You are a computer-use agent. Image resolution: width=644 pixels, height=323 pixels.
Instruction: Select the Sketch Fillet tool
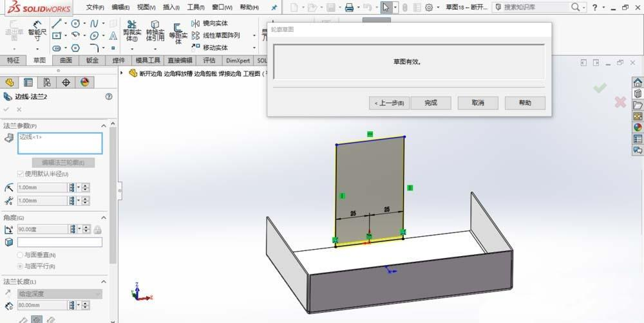click(94, 48)
